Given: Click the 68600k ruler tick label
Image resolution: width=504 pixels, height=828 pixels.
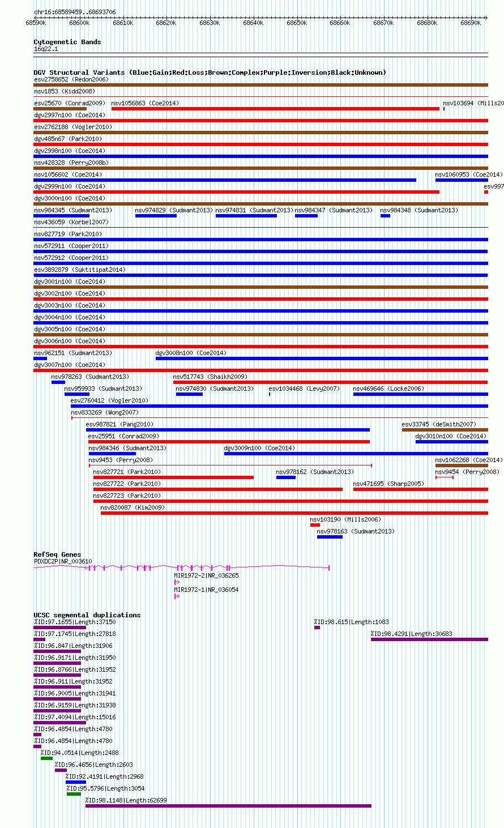Looking at the screenshot, I should pyautogui.click(x=79, y=23).
